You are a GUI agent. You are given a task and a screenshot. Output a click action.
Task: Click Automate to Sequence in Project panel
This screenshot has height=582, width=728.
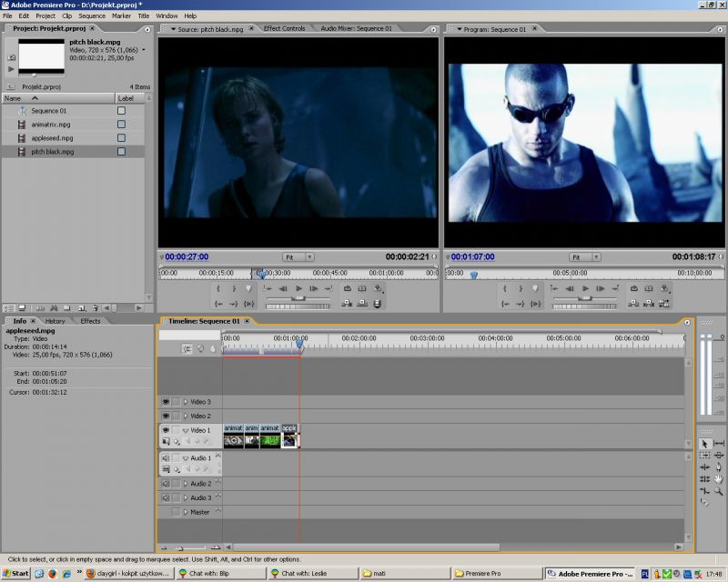point(40,307)
